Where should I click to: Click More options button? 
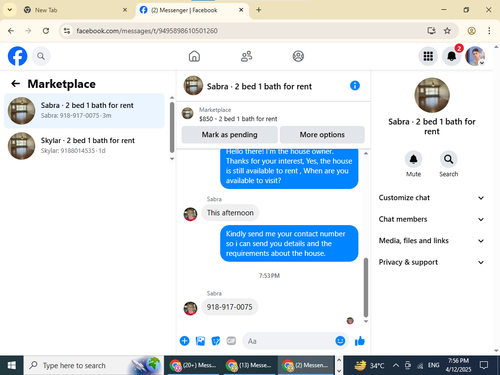[x=322, y=135]
